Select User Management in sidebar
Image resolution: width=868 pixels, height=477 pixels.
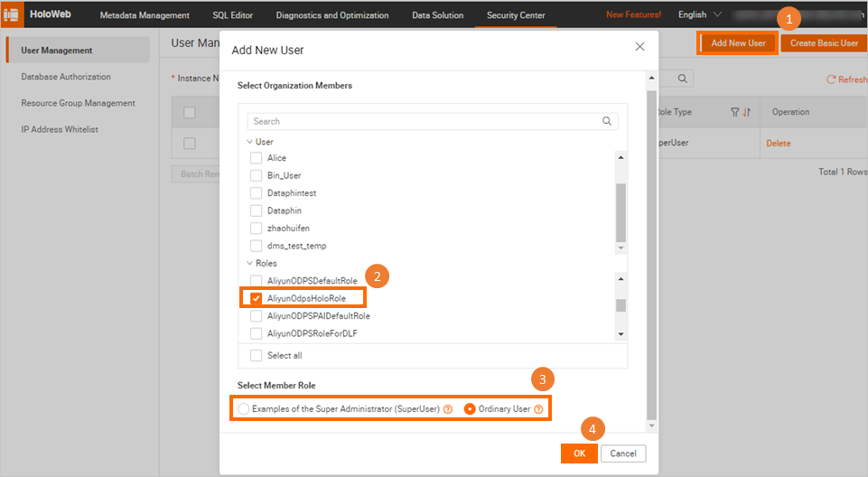[78, 51]
